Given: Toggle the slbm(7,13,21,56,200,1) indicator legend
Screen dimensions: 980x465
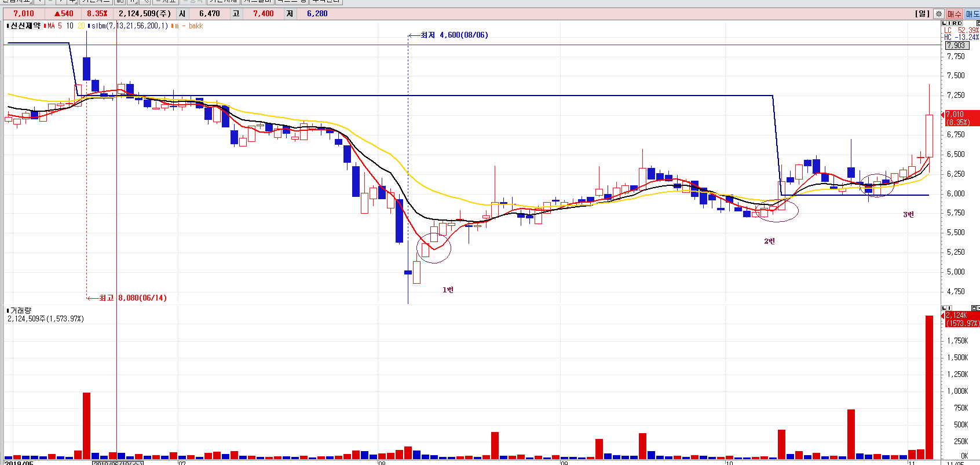Looking at the screenshot, I should coord(129,25).
